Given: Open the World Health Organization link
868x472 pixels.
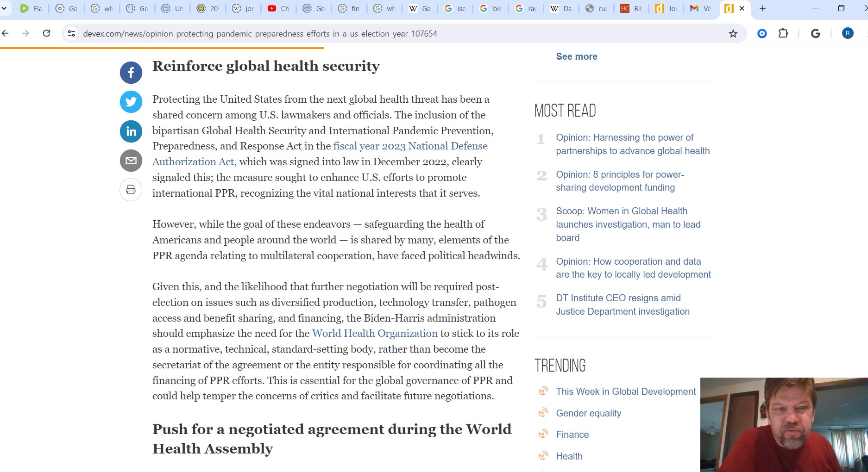Looking at the screenshot, I should pos(374,333).
